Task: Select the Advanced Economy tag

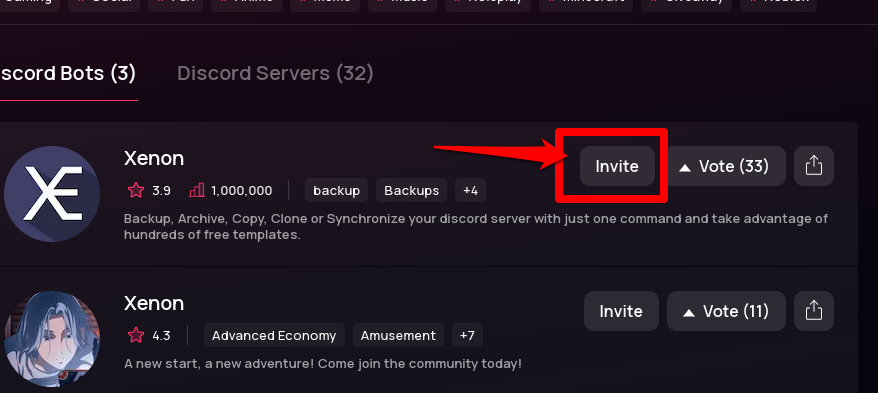Action: pyautogui.click(x=274, y=335)
